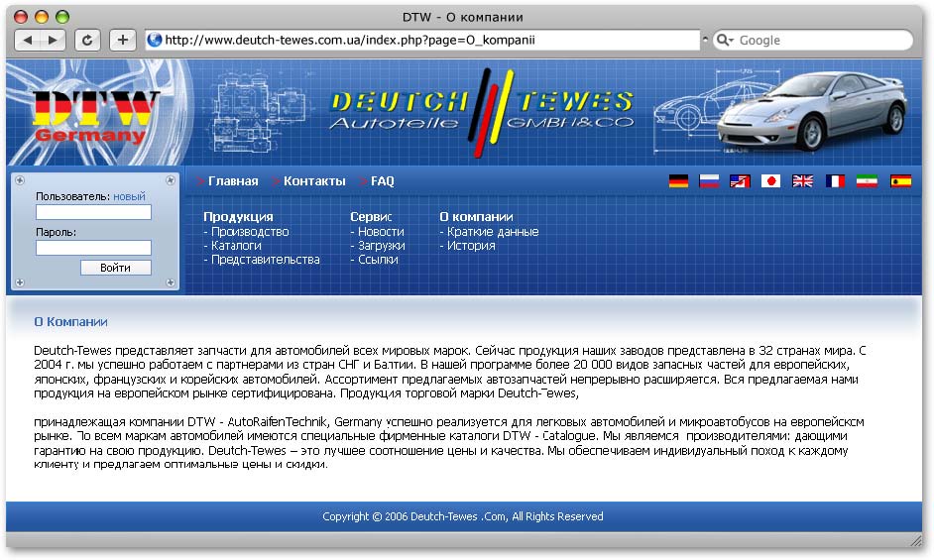934x560 pixels.
Task: Go back with the browser back arrow
Action: tap(28, 40)
